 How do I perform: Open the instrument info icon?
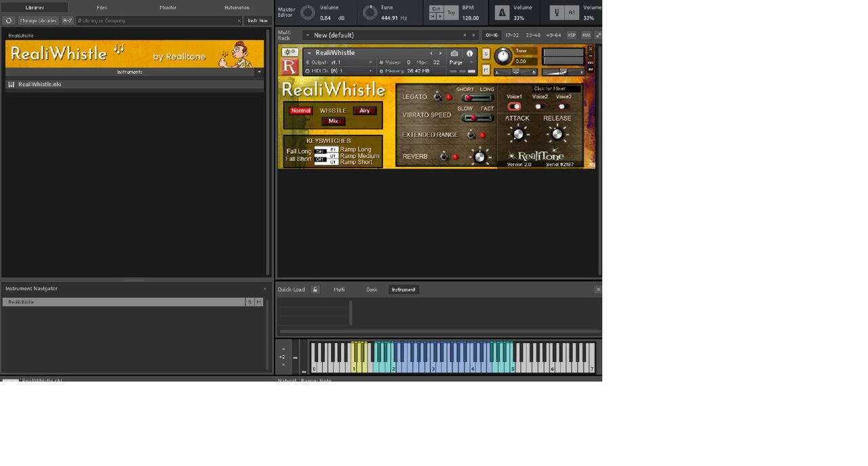point(469,53)
